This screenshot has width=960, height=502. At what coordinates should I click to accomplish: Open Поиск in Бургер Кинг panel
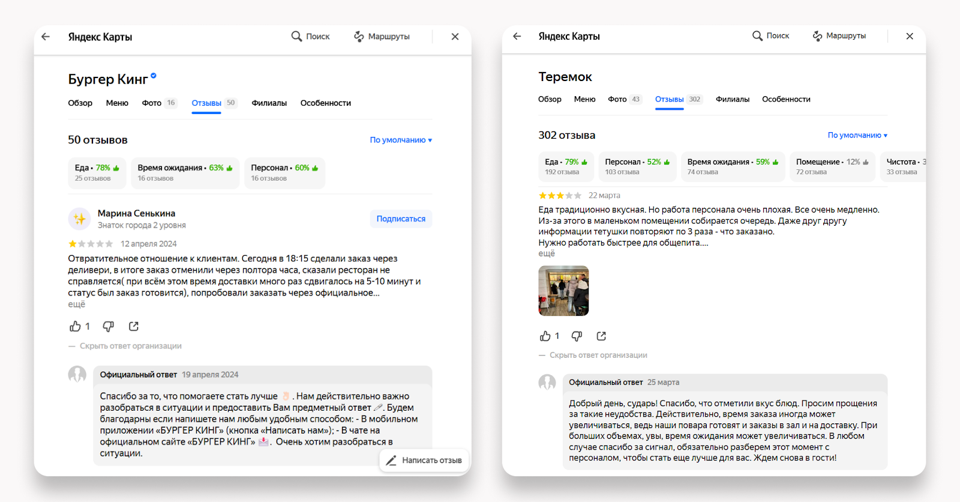point(310,36)
